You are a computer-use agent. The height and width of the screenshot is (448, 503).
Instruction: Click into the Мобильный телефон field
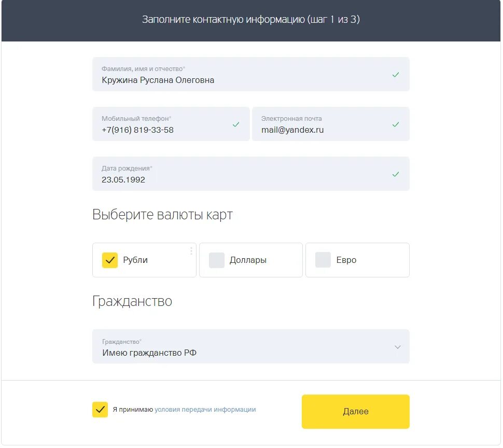[x=161, y=130]
